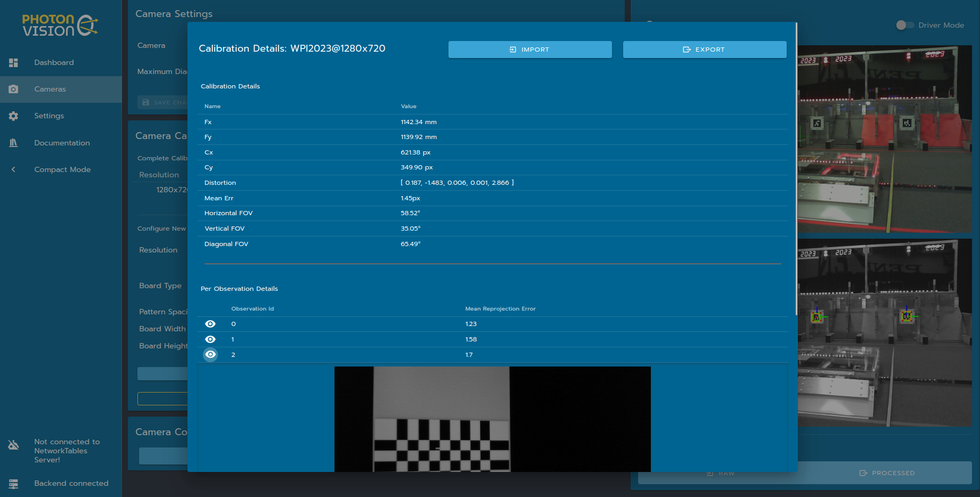Click the Cameras camera icon

[14, 89]
